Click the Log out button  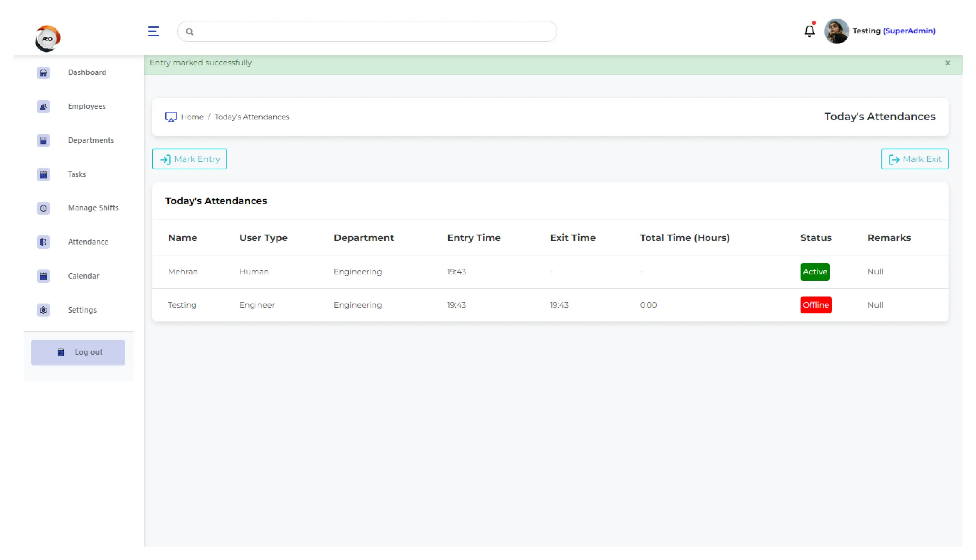78,352
